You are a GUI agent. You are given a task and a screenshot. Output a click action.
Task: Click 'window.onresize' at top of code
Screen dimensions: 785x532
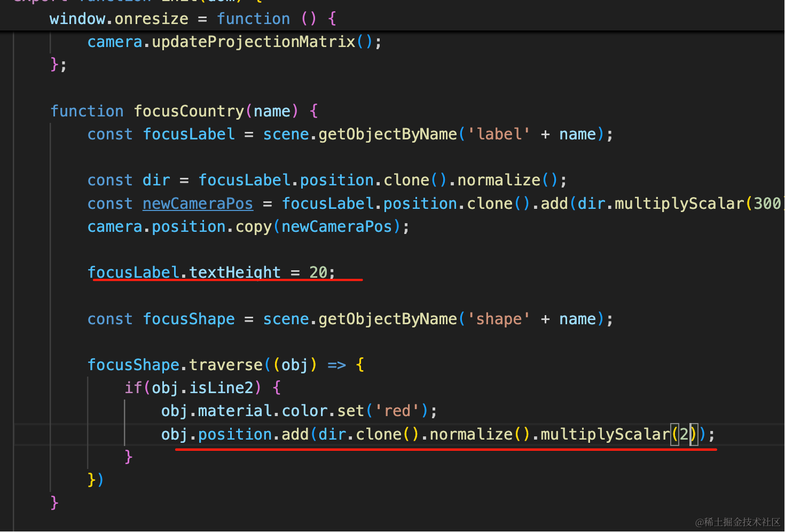click(x=119, y=19)
